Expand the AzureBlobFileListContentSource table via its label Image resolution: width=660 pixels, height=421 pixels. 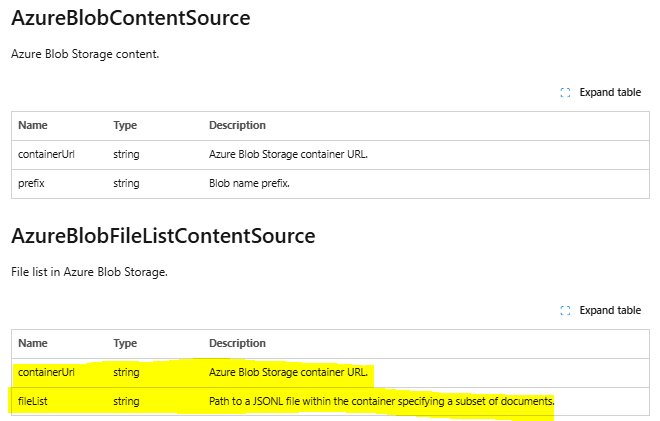pyautogui.click(x=610, y=310)
